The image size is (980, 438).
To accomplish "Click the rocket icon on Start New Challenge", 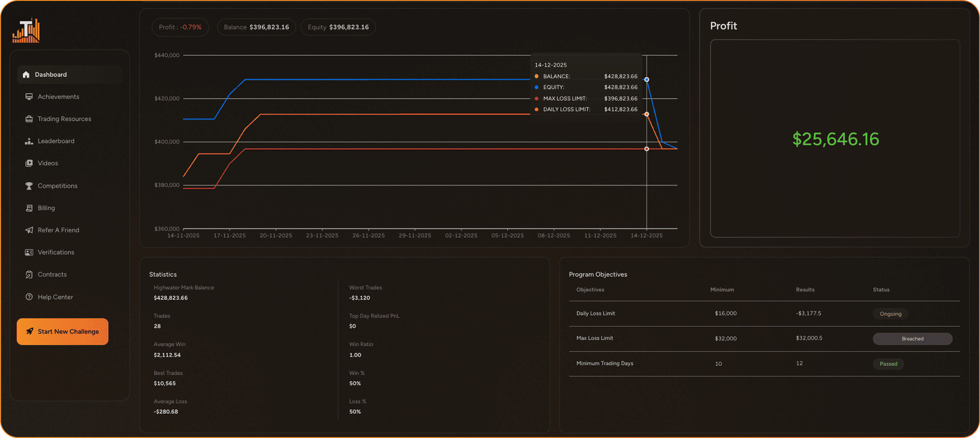I will coord(30,331).
